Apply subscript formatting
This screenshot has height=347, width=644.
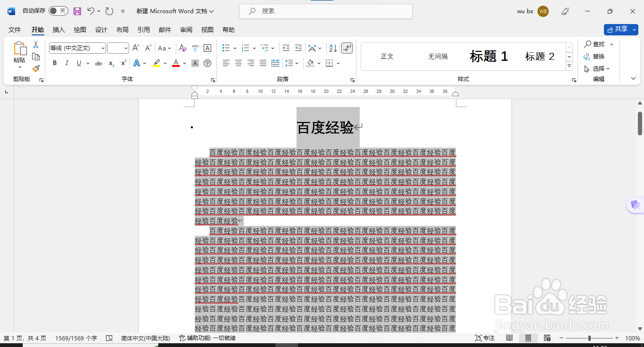pyautogui.click(x=111, y=63)
